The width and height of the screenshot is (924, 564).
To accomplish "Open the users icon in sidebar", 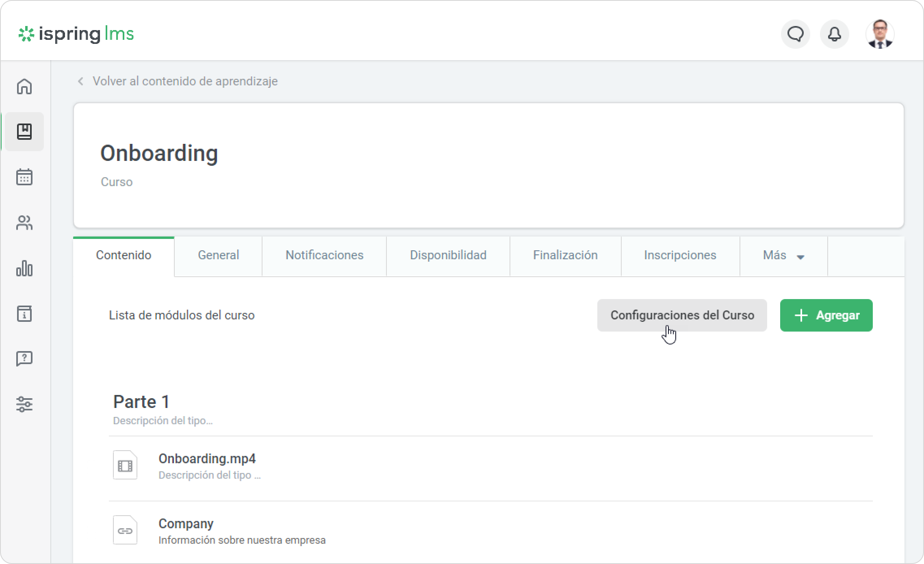I will tap(24, 223).
